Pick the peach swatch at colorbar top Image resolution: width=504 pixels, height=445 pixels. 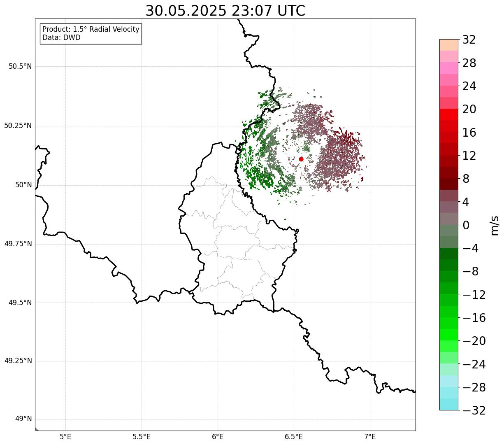coord(449,45)
